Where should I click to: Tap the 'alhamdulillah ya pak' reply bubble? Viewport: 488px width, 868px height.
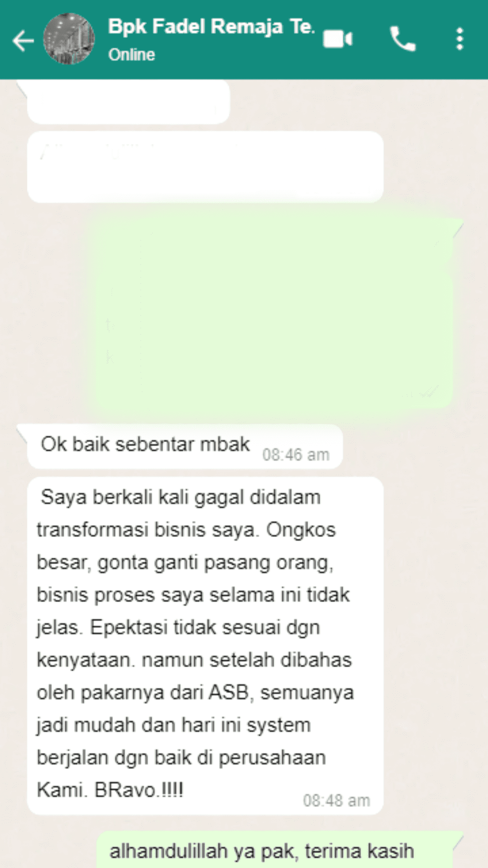pos(275,850)
